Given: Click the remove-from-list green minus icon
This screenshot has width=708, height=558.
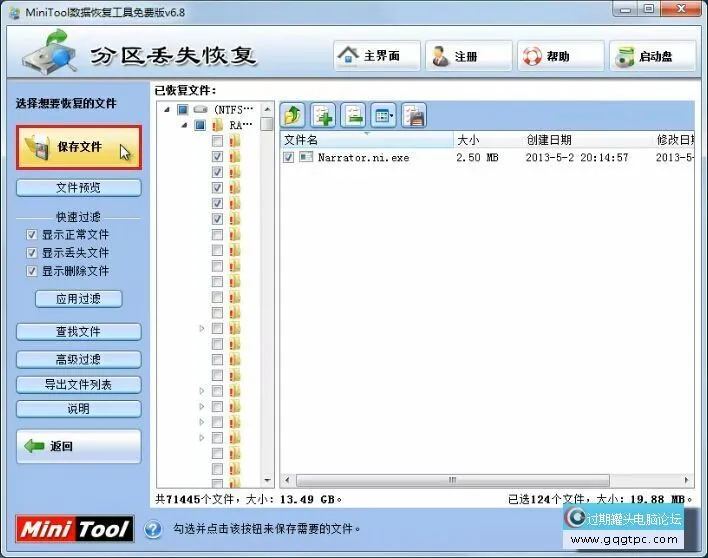Looking at the screenshot, I should tap(353, 115).
